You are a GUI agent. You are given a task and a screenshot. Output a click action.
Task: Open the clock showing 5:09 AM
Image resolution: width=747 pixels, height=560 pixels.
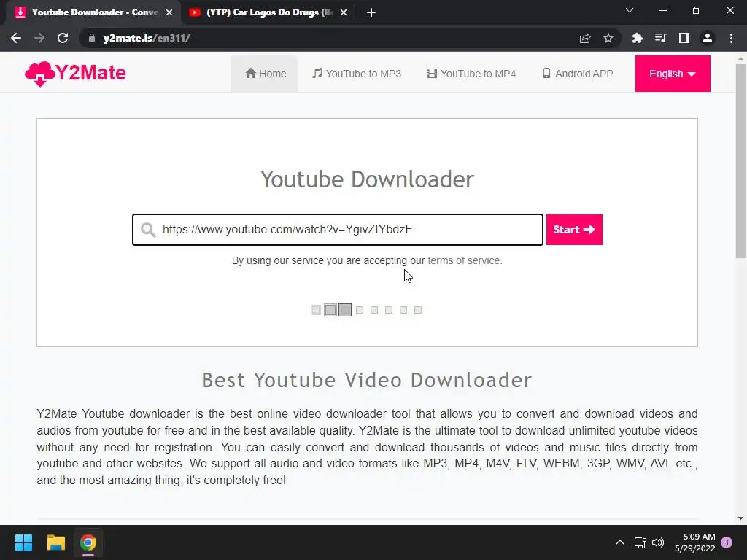point(695,542)
